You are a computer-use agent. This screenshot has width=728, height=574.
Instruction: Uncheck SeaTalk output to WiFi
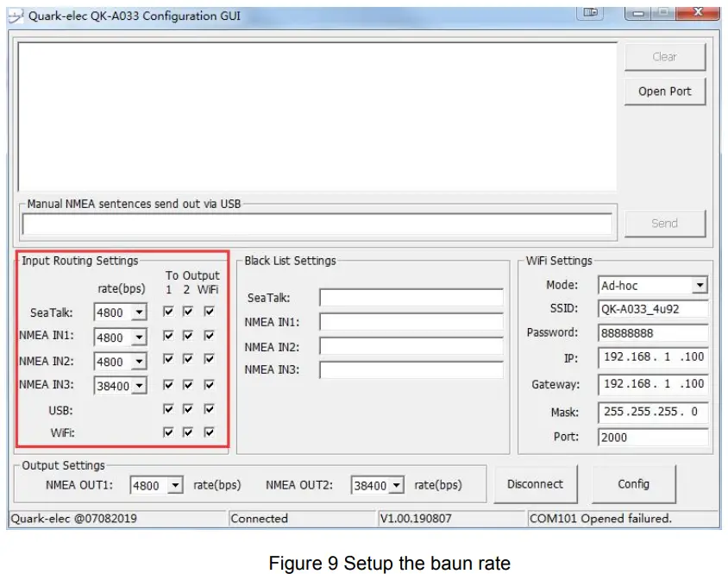tap(210, 312)
